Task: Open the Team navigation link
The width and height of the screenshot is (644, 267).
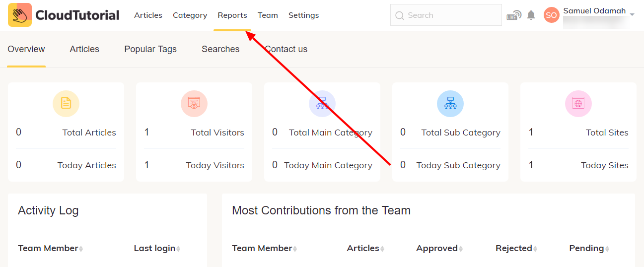Action: pos(268,15)
